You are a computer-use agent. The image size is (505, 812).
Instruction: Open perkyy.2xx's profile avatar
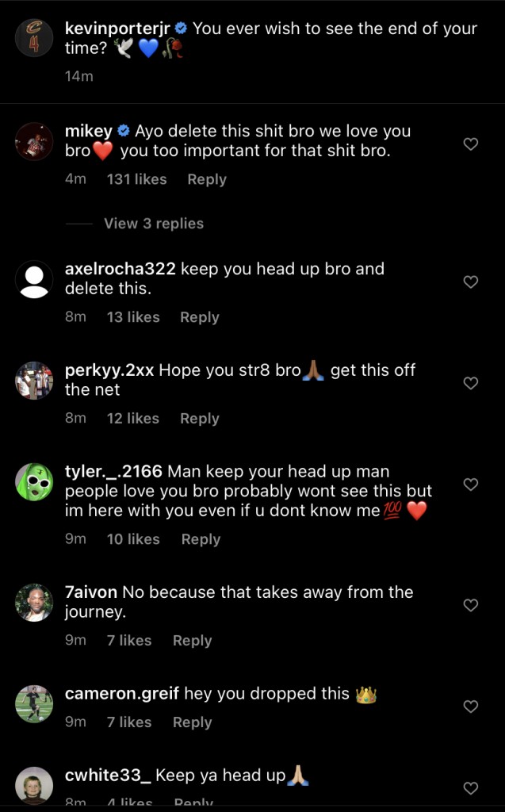click(34, 381)
